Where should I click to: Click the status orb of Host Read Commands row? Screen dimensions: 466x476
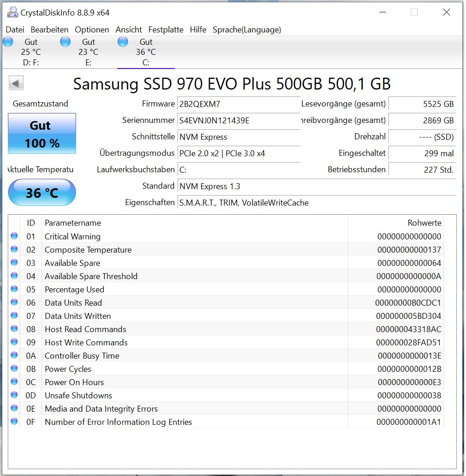pos(14,328)
